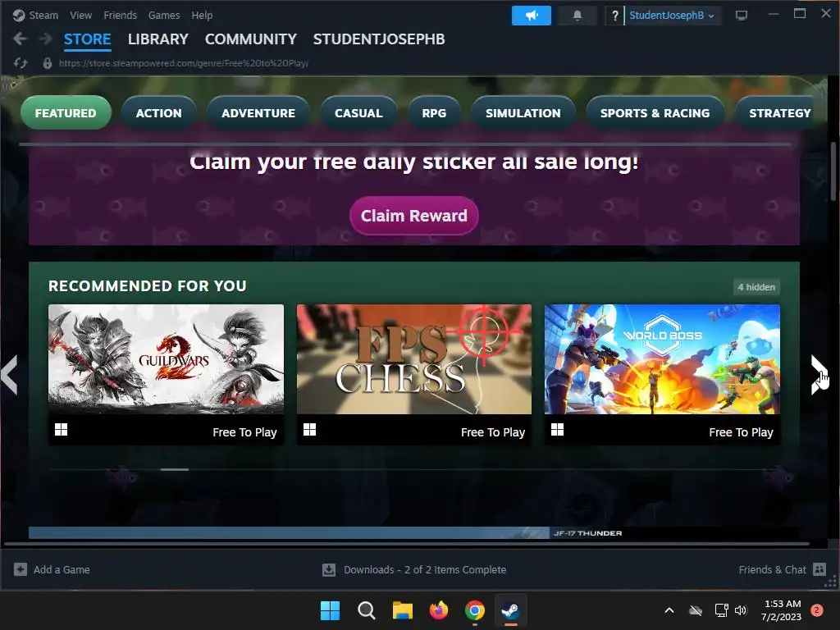Expand the StudentJosephB account dropdown
Image resolution: width=840 pixels, height=630 pixels.
pos(671,16)
